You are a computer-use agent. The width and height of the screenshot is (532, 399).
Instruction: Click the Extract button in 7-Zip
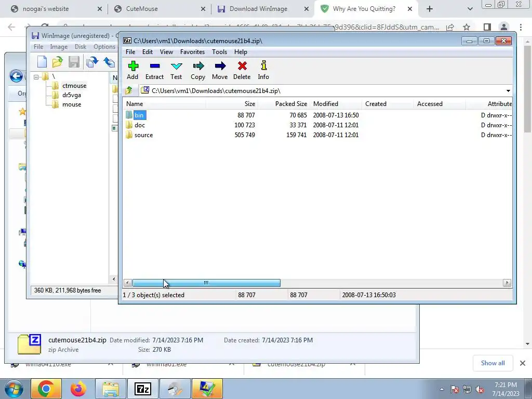click(x=154, y=70)
